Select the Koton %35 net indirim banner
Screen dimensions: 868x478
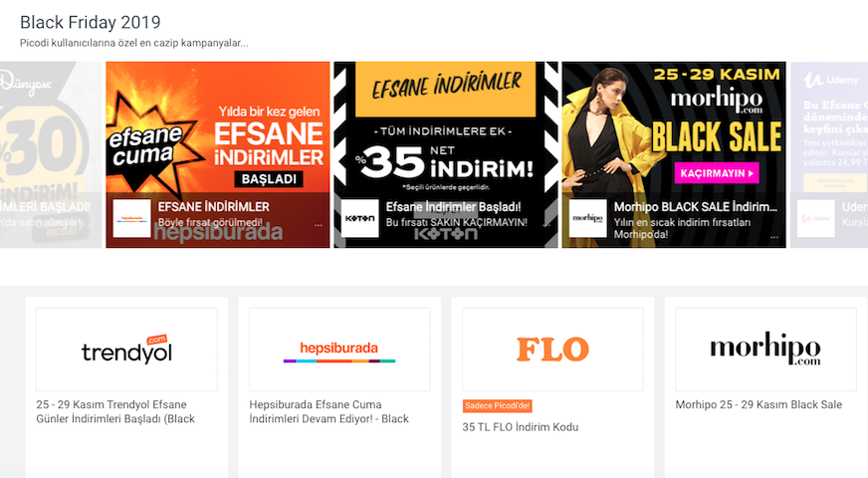446,154
